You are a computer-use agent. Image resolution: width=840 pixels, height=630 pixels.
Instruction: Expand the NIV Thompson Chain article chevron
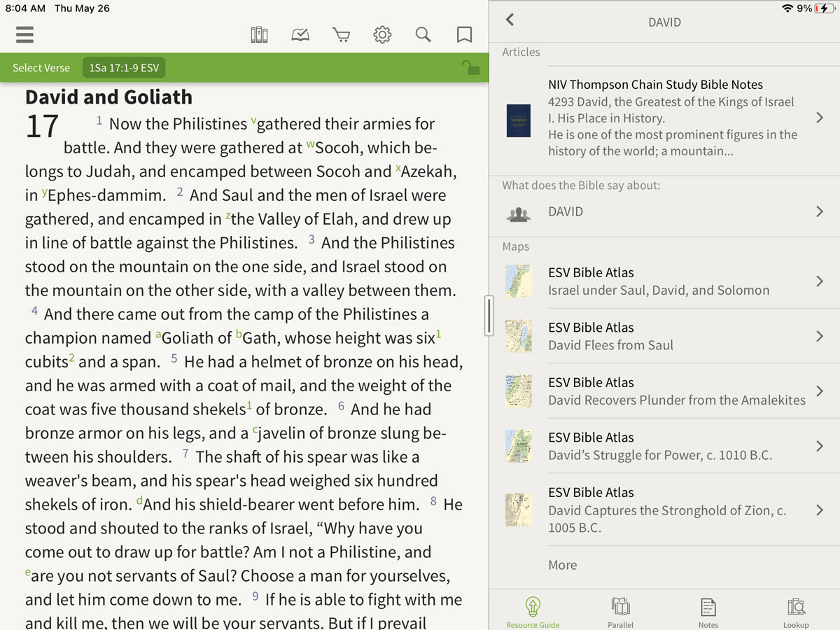[x=820, y=118]
